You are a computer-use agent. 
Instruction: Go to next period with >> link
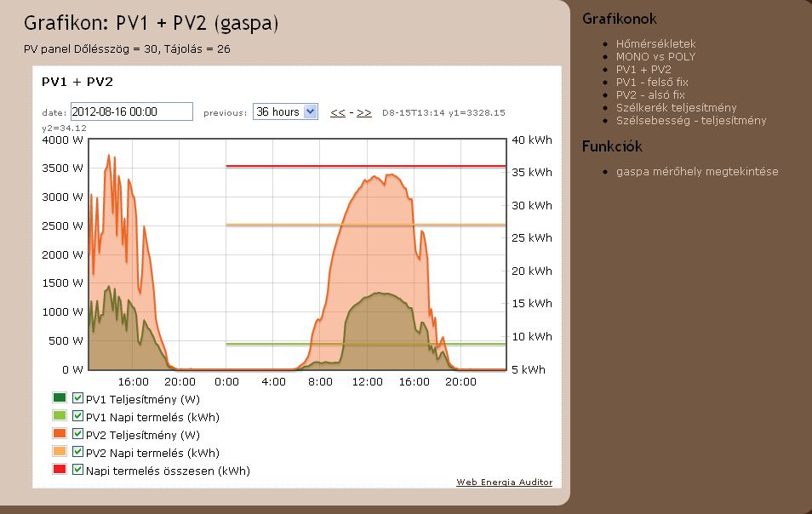pos(364,112)
